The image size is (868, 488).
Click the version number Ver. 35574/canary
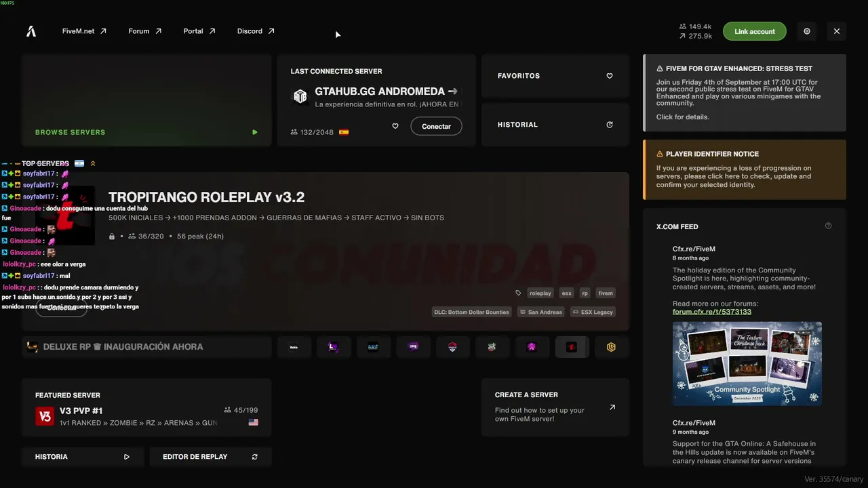click(834, 479)
